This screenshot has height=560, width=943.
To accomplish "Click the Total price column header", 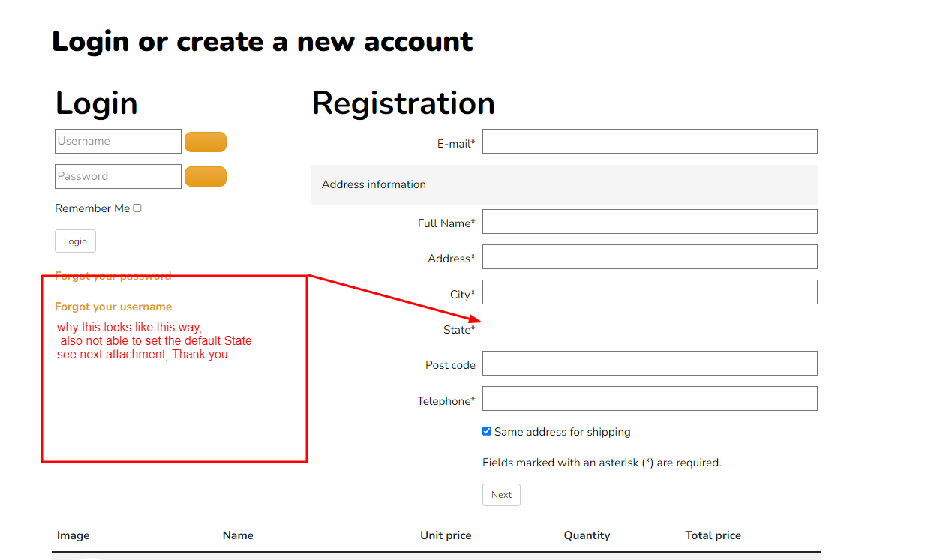I will click(713, 535).
